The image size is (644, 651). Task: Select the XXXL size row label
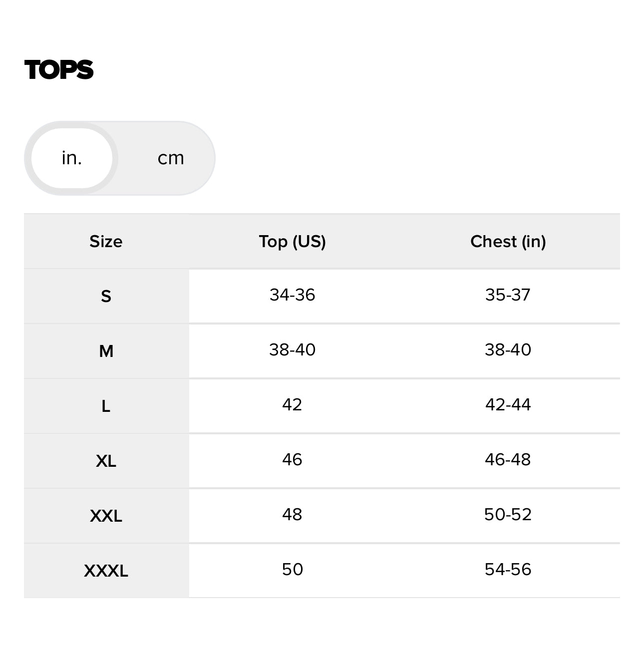tap(106, 571)
